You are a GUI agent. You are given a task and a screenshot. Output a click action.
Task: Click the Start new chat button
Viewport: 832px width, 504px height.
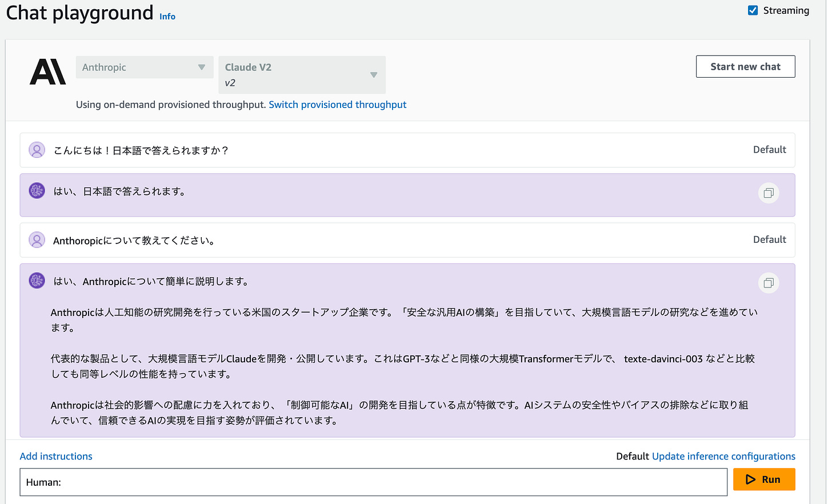click(745, 66)
